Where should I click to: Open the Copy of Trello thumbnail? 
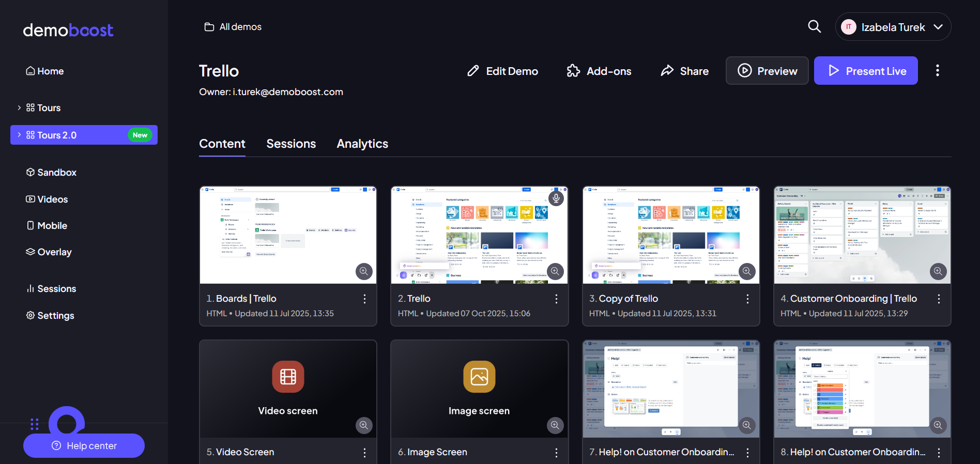pos(671,235)
